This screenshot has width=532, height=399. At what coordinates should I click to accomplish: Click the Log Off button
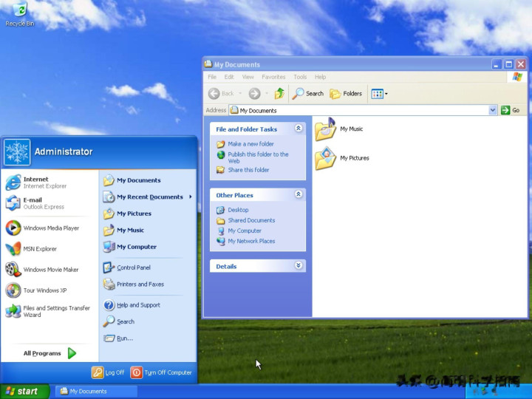(x=108, y=372)
